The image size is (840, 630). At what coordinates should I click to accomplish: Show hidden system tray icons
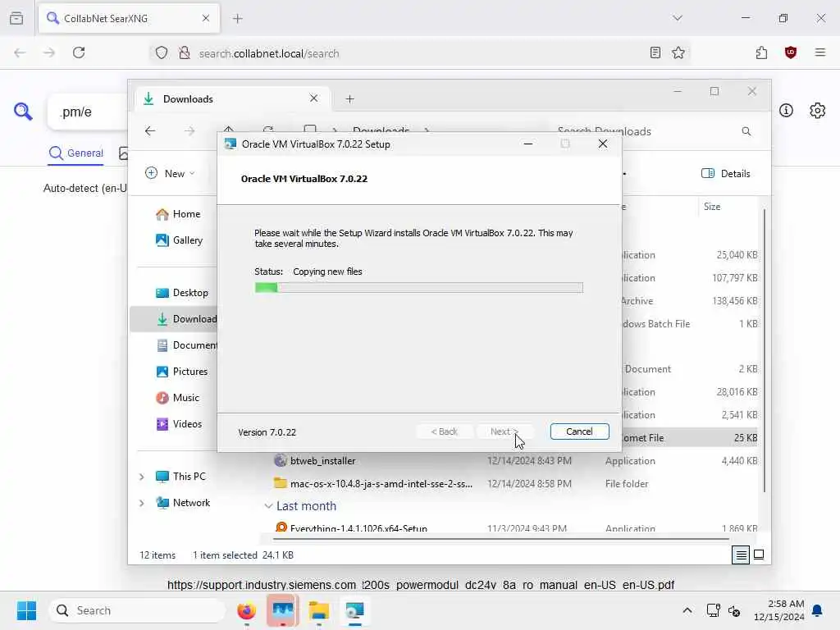[687, 610]
